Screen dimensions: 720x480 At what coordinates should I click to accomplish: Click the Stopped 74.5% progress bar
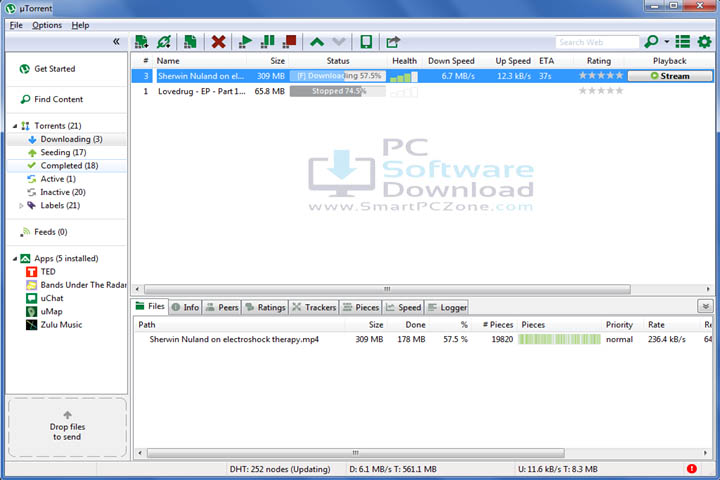click(338, 91)
